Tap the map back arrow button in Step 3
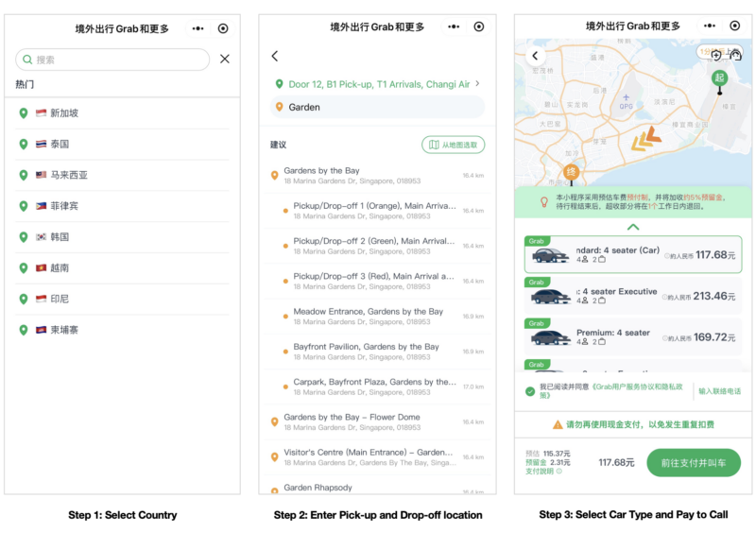Viewport: 756px width, 533px height. pos(535,56)
